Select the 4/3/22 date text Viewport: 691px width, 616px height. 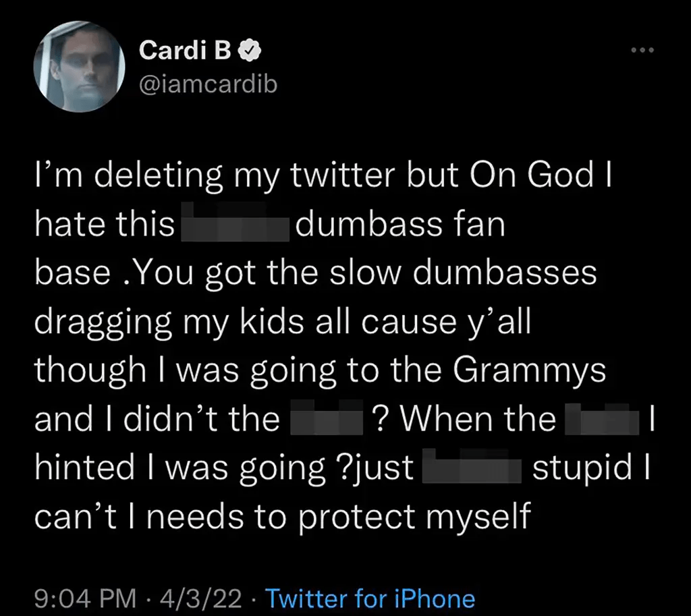tap(201, 598)
